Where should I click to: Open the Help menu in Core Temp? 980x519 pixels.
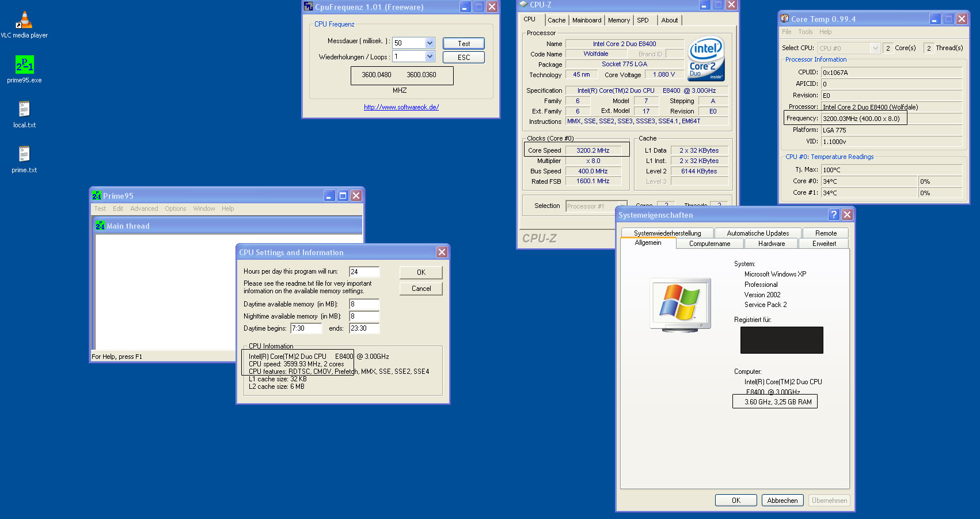[x=826, y=32]
